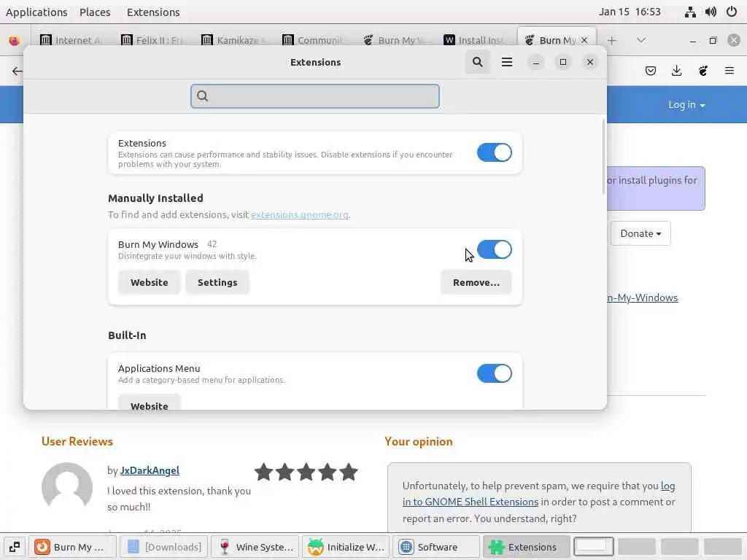
Task: Switch to Initialize W taskbar item
Action: point(346,547)
